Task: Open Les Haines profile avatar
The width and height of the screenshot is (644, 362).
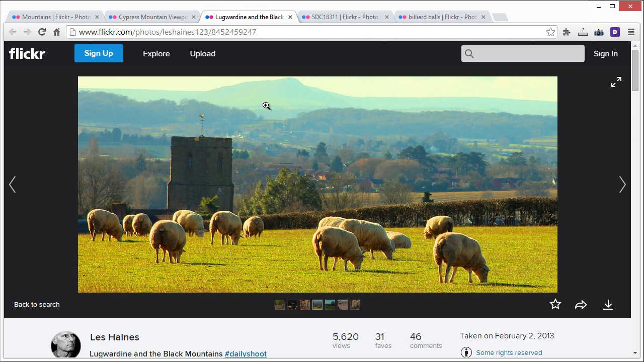Action: click(66, 345)
